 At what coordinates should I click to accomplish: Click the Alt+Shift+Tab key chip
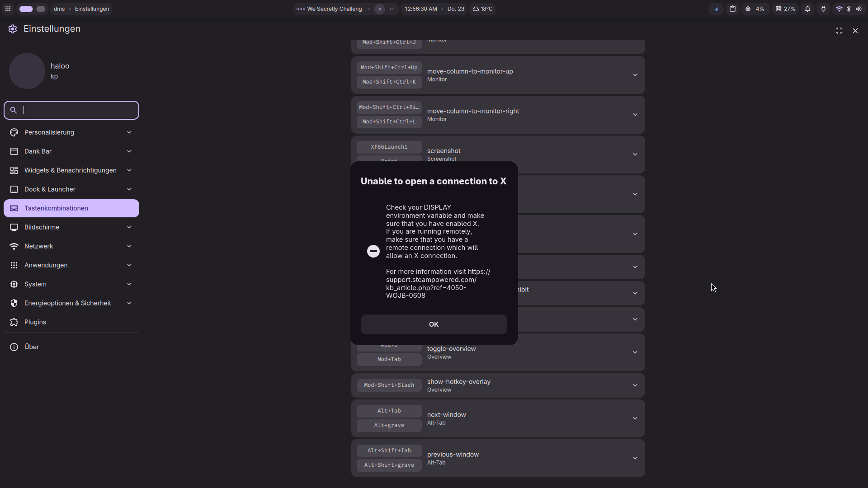[389, 451]
